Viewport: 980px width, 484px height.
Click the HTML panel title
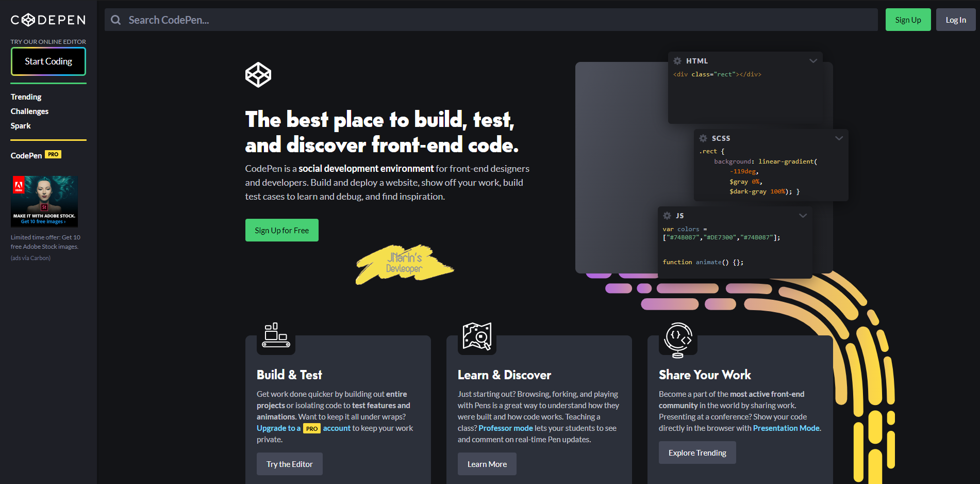(697, 61)
